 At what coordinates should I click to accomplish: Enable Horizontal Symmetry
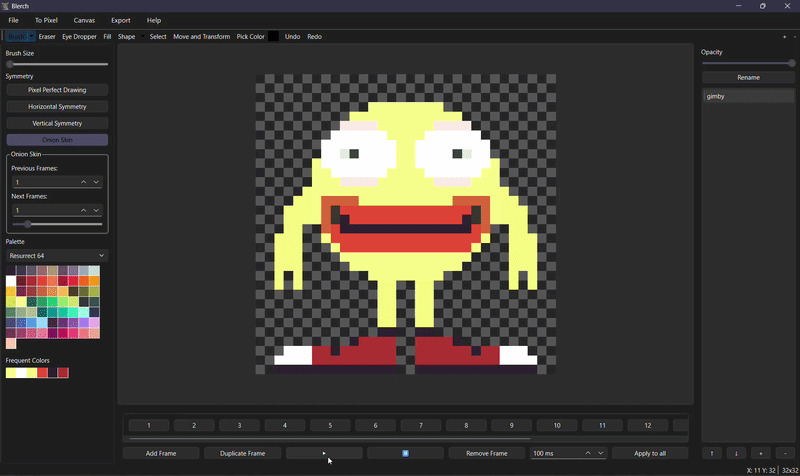click(57, 107)
